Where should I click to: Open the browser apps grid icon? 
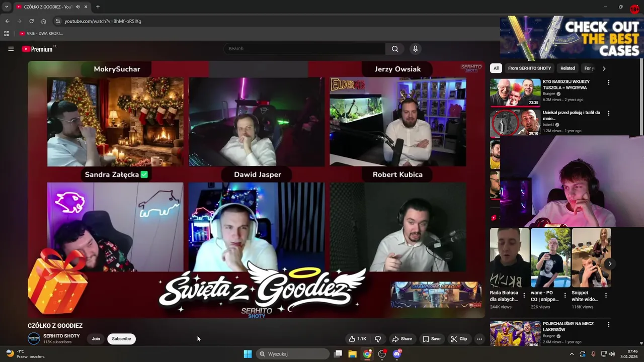[7, 34]
